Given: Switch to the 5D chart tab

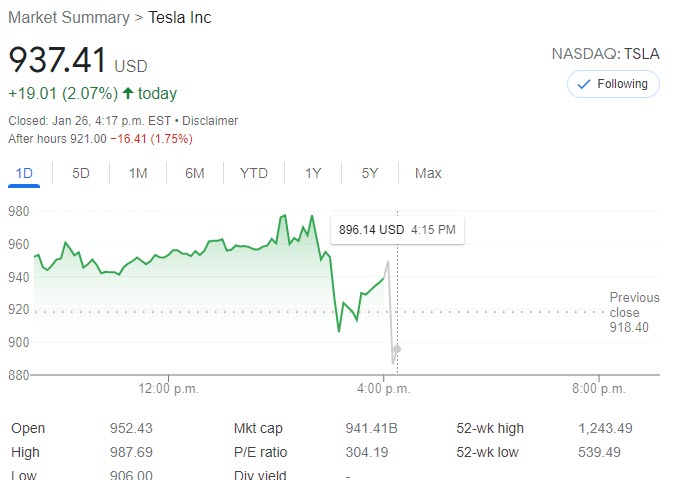Looking at the screenshot, I should [81, 173].
